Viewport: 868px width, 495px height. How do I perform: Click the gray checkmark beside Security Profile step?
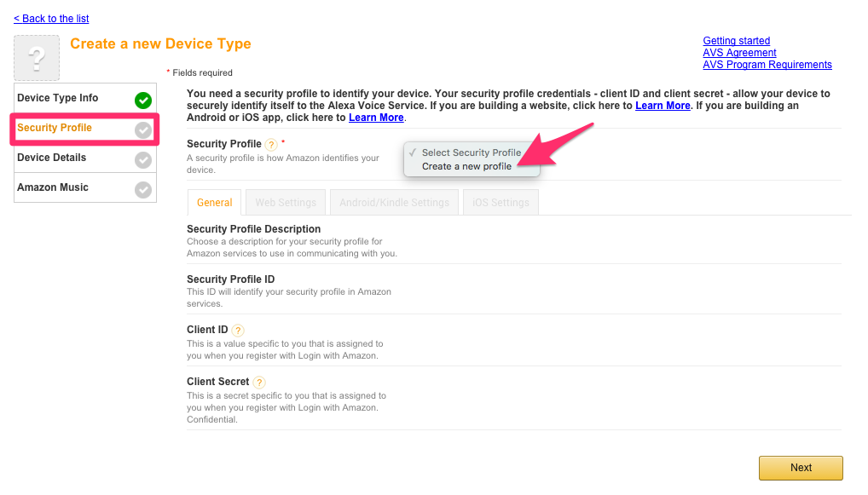pyautogui.click(x=143, y=130)
